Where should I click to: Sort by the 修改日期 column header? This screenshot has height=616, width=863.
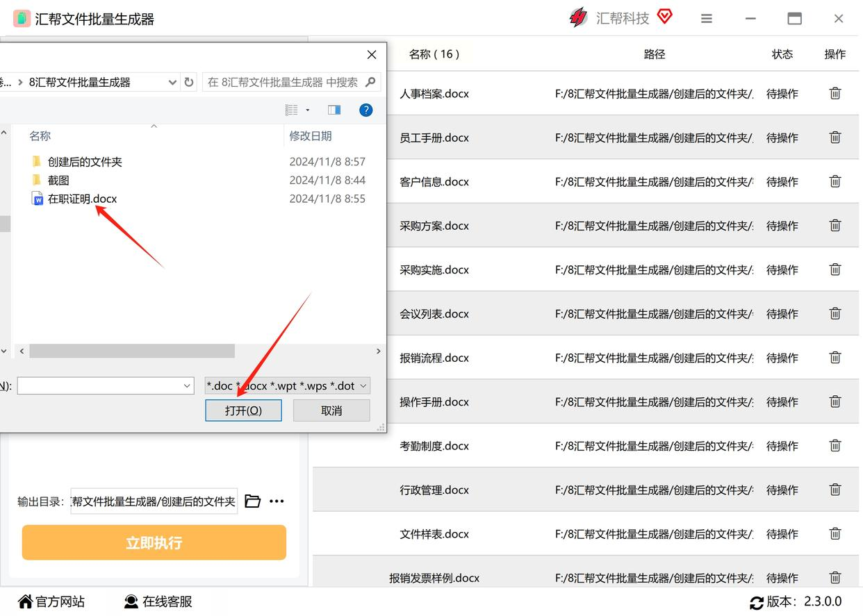click(x=311, y=136)
